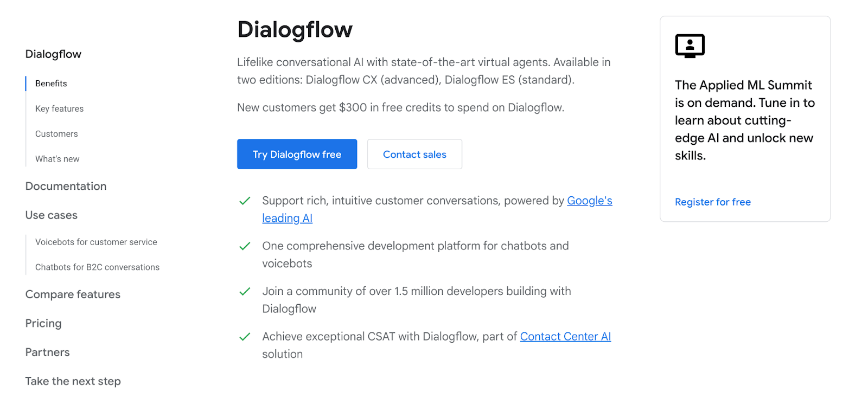Click the 'Lifelike conversational AI' description paragraph
The image size is (868, 398).
pyautogui.click(x=424, y=71)
